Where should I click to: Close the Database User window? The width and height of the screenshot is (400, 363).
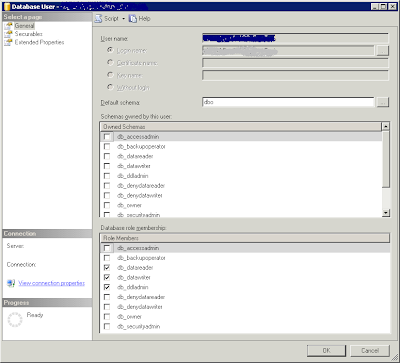pos(392,6)
